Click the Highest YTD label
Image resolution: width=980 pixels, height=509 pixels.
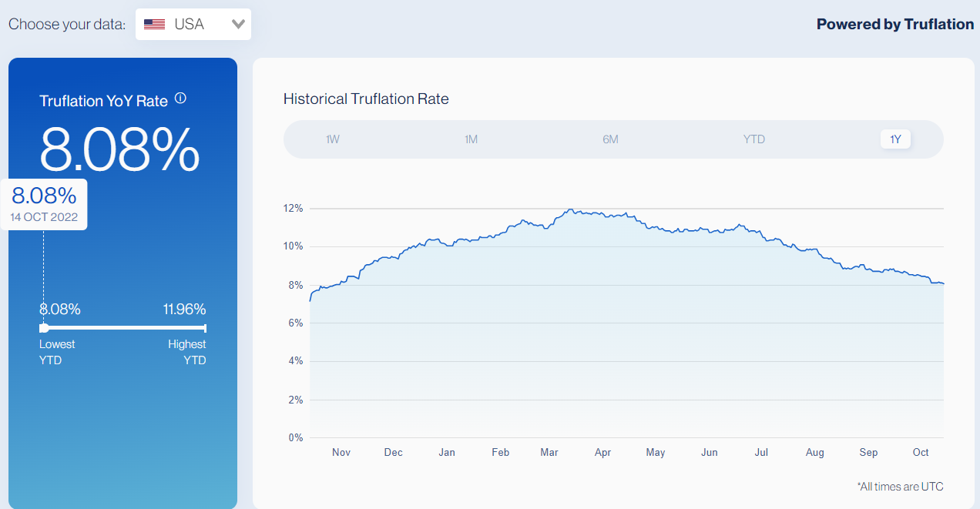187,352
